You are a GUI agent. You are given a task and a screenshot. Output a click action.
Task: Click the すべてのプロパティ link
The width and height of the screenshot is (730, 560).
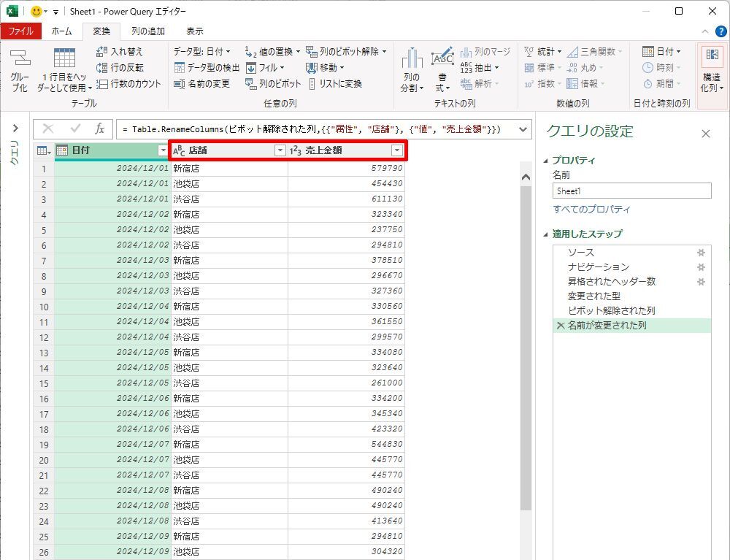pos(591,210)
